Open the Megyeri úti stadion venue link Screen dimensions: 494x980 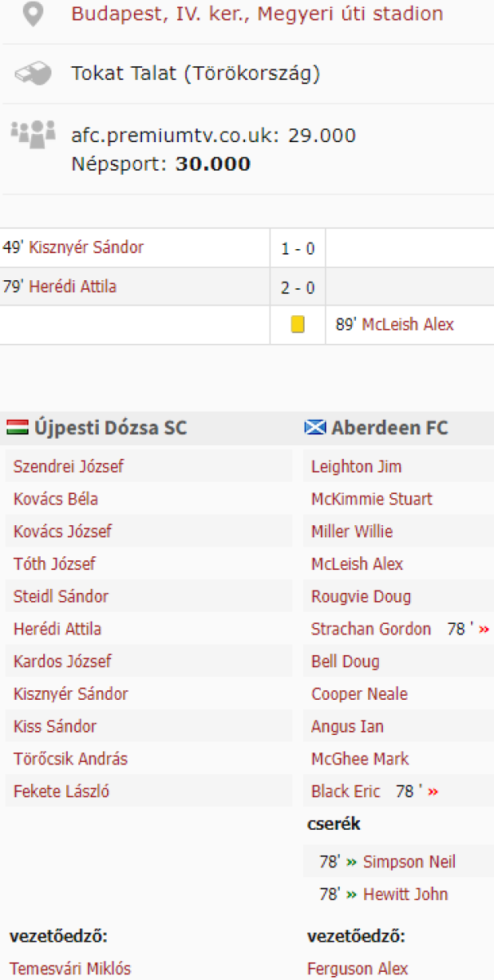tap(257, 14)
